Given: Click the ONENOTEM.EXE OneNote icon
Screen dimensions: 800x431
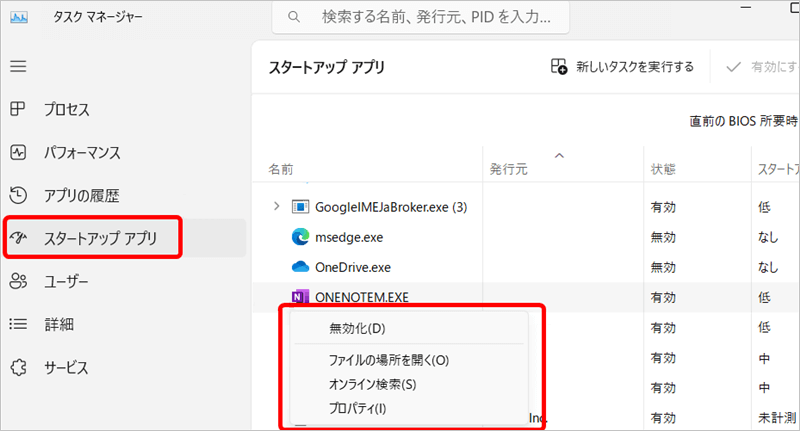Looking at the screenshot, I should click(x=300, y=296).
